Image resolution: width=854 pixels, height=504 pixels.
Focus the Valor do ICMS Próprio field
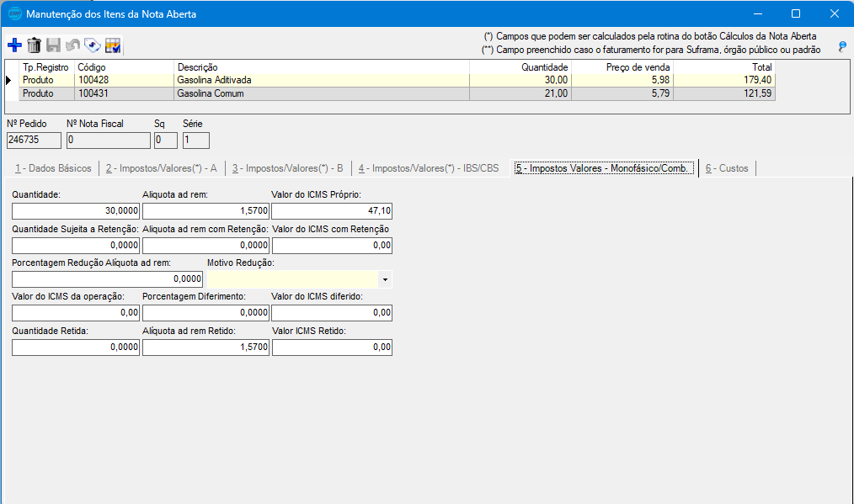pyautogui.click(x=332, y=211)
